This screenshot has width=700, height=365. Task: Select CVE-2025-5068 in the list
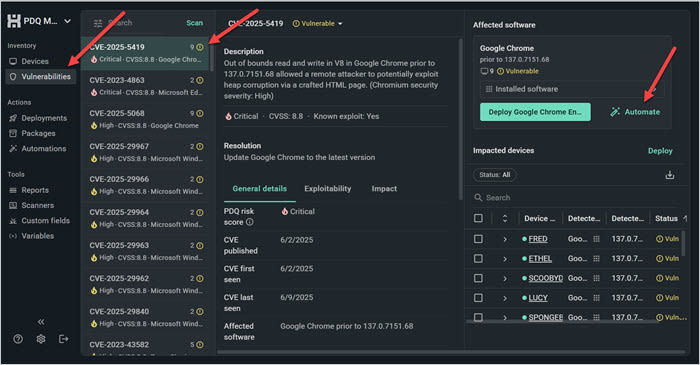point(145,119)
